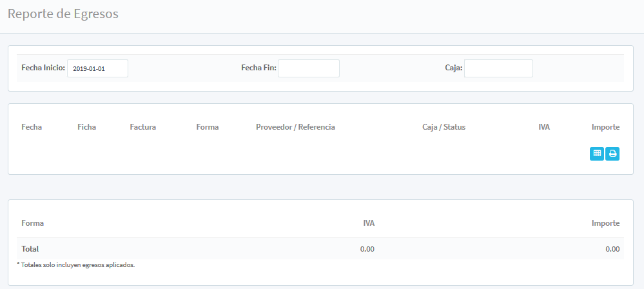
Task: Click the IVA header in totals table
Action: [x=369, y=223]
